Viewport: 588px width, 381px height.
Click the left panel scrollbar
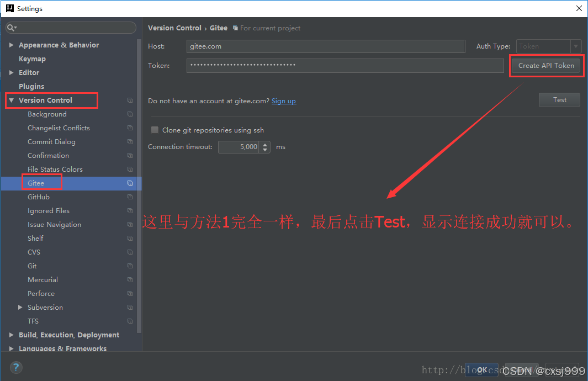[139, 186]
